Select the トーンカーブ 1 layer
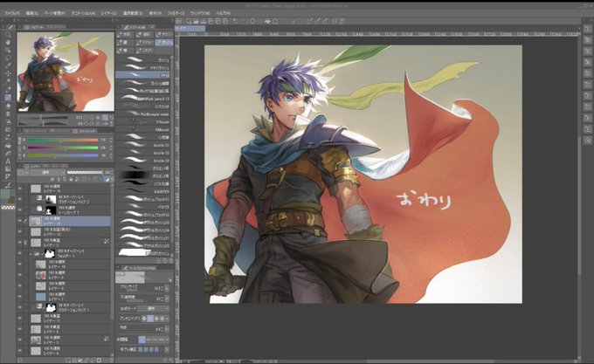 [70, 210]
